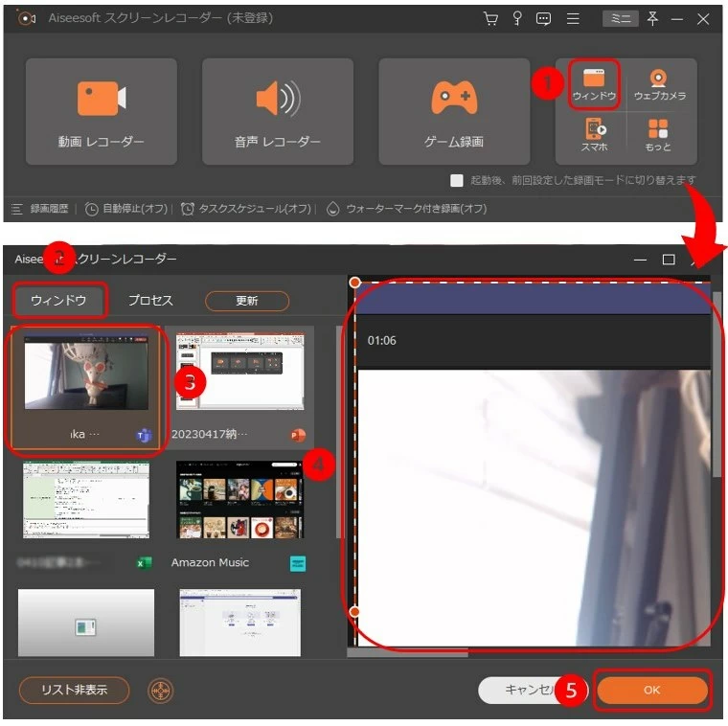Open the shopping cart icon
The width and height of the screenshot is (728, 726).
[x=490, y=18]
